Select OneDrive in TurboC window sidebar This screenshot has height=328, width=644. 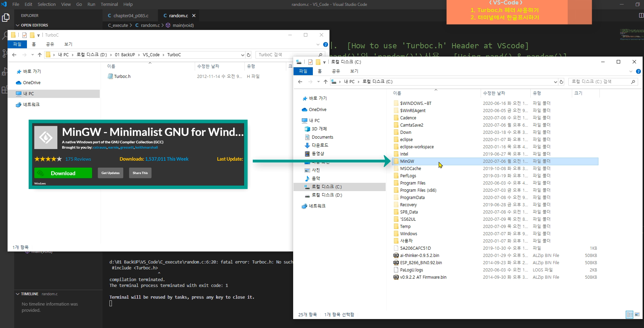coord(32,82)
